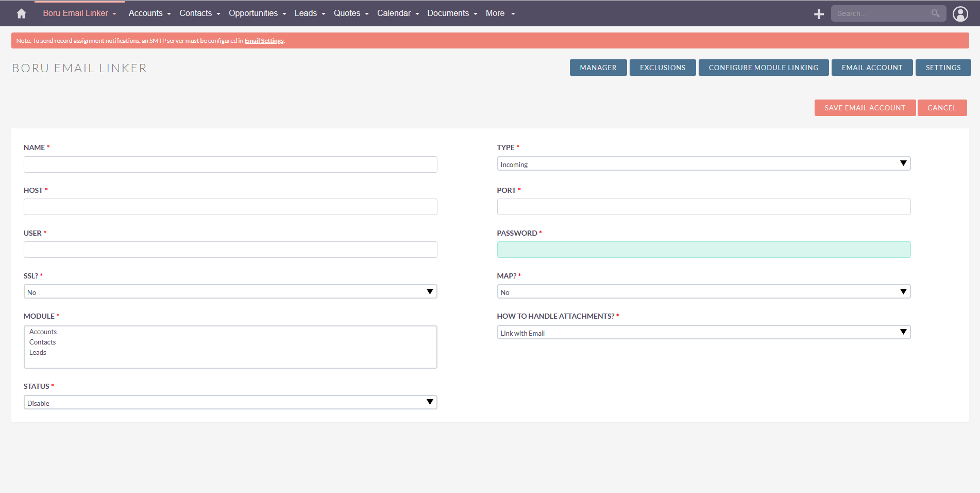The height and width of the screenshot is (493, 980).
Task: Open the user profile avatar menu
Action: click(960, 14)
